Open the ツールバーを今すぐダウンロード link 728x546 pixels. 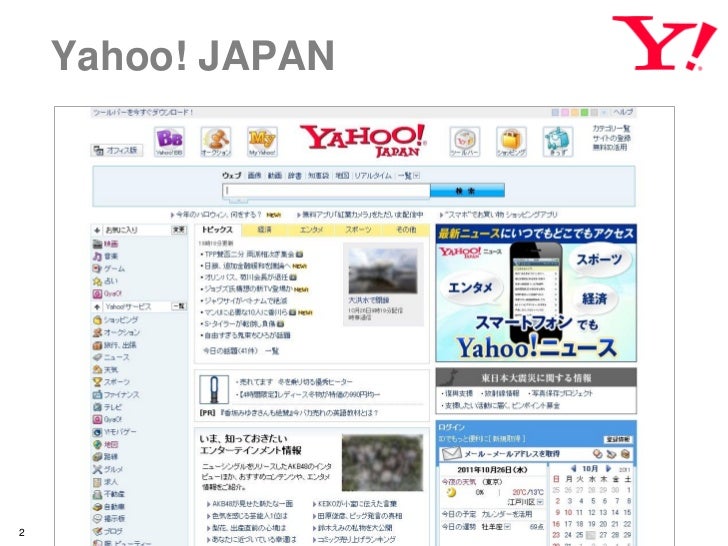(143, 112)
